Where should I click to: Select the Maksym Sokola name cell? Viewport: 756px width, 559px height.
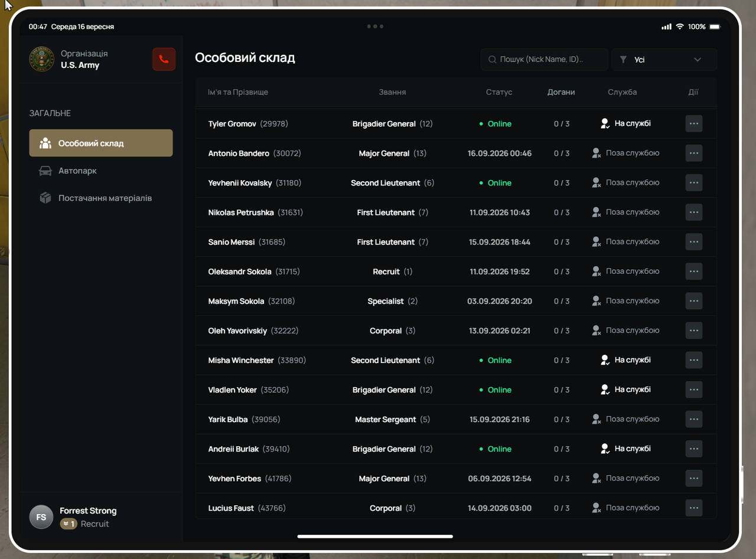click(252, 301)
